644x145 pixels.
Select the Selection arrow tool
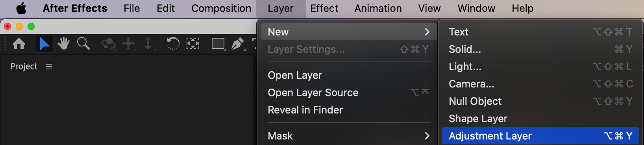[x=44, y=44]
